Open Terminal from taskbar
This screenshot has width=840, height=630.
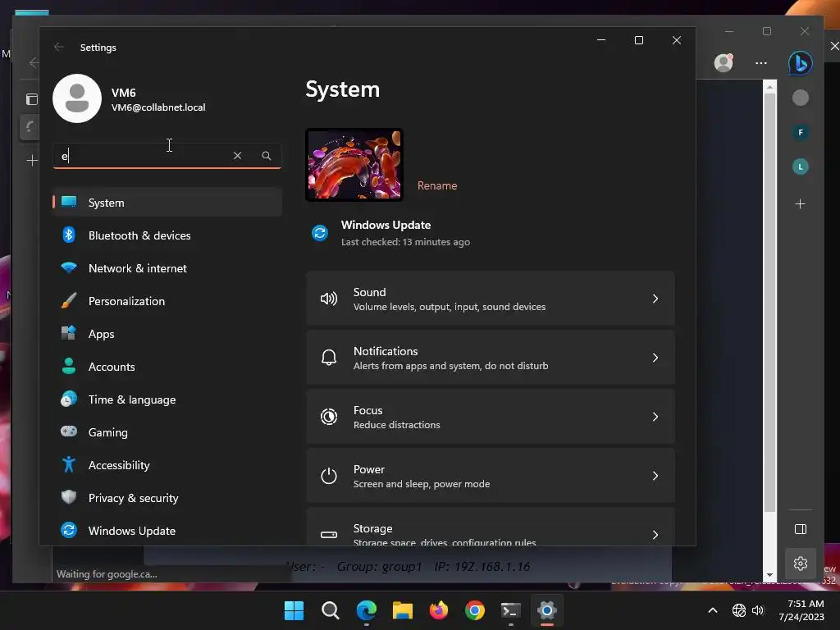[510, 610]
